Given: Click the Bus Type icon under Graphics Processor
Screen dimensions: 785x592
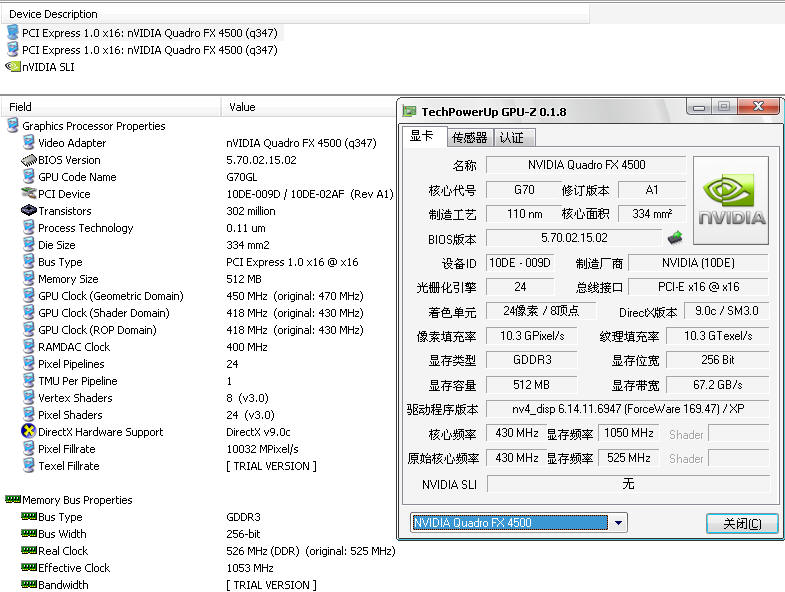Looking at the screenshot, I should tap(29, 261).
